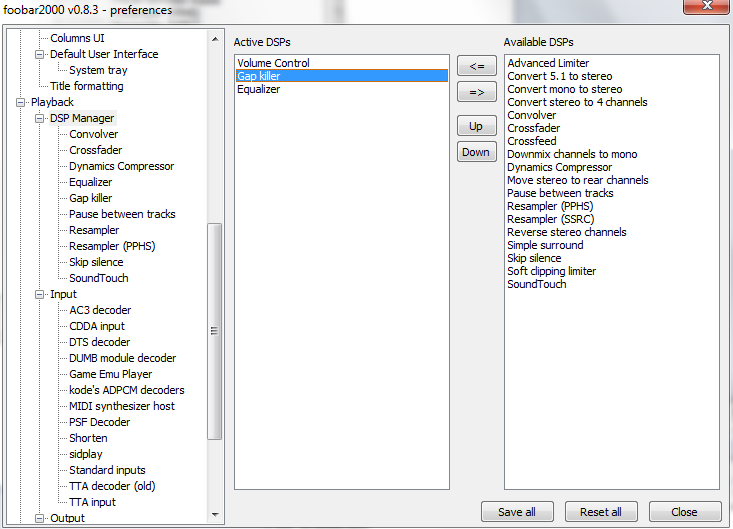Open Gap killer settings in tree
Screen dimensions: 733x529
[x=91, y=198]
